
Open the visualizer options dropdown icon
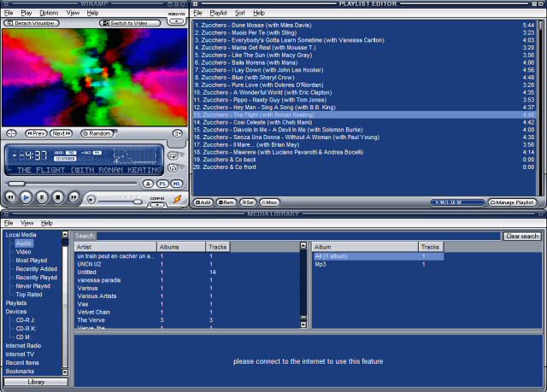tap(178, 133)
